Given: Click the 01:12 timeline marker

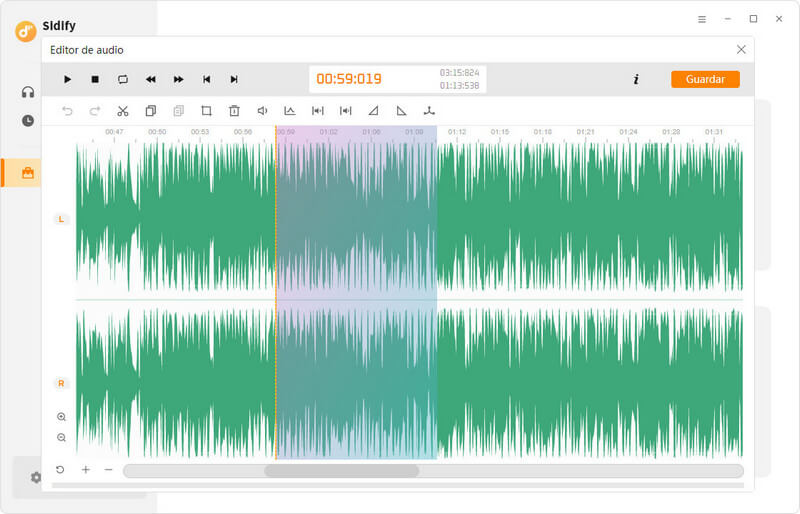Looking at the screenshot, I should point(457,132).
